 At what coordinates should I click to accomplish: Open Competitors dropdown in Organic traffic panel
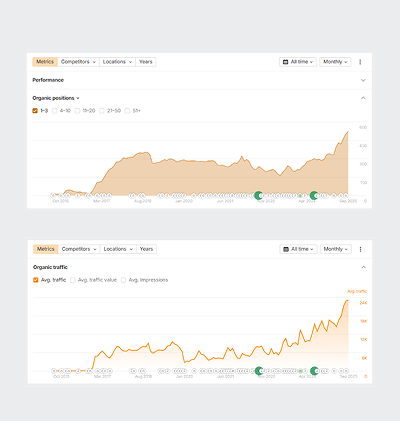tap(79, 249)
